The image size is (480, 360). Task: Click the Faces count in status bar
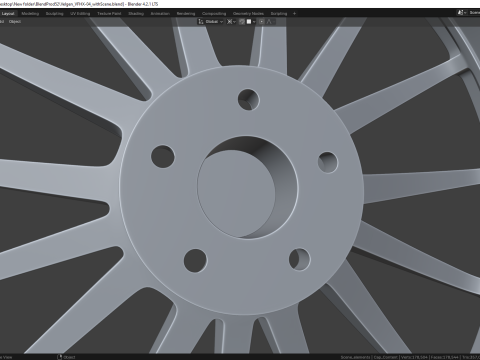coord(445,357)
